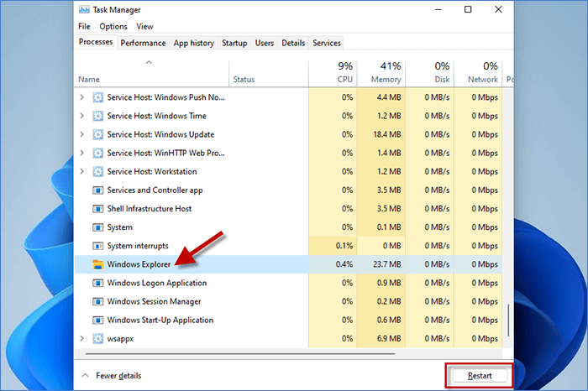Sort processes by CPU column
The height and width of the screenshot is (391, 588).
point(333,73)
